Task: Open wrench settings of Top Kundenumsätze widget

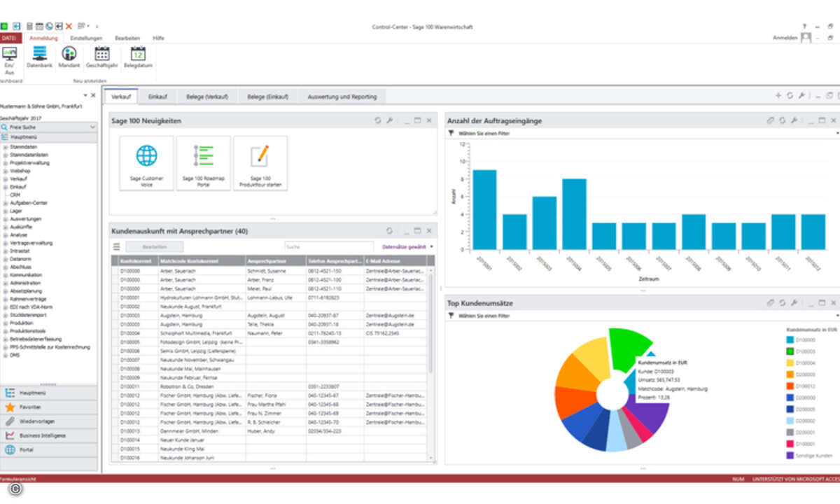Action: pos(794,303)
